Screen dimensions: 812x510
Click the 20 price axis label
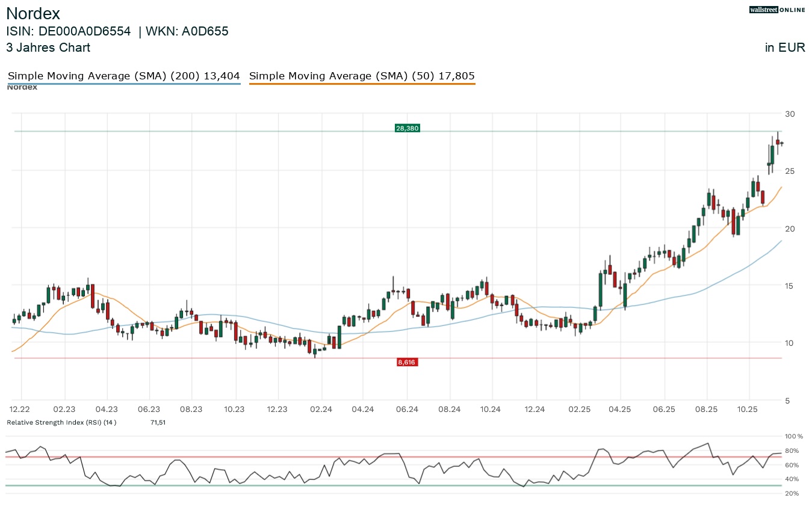pos(790,229)
